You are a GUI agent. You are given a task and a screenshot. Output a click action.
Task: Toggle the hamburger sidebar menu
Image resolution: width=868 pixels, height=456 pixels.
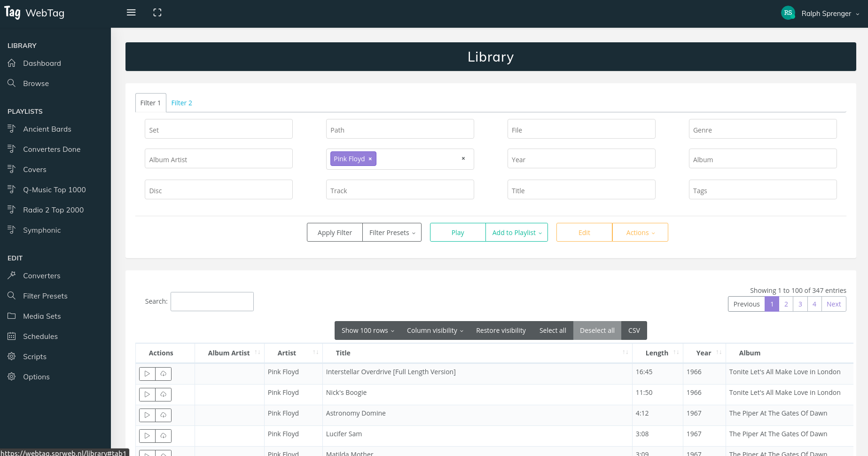pyautogui.click(x=131, y=13)
